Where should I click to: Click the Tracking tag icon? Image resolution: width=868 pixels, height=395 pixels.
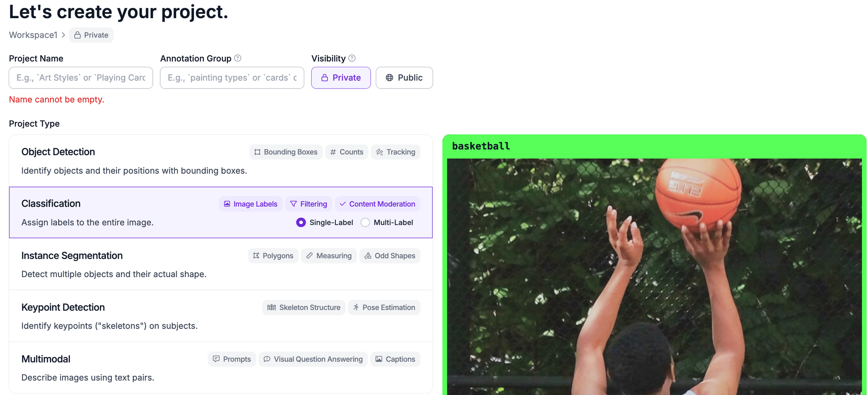tap(380, 152)
